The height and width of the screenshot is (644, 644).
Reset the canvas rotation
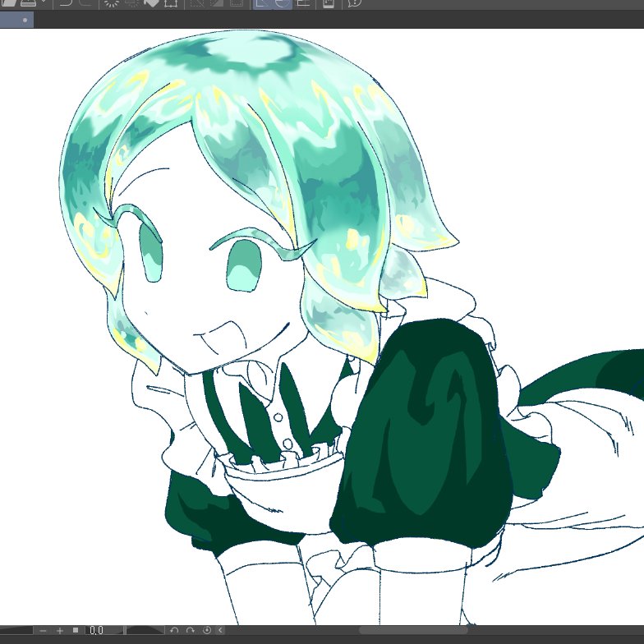(207, 631)
